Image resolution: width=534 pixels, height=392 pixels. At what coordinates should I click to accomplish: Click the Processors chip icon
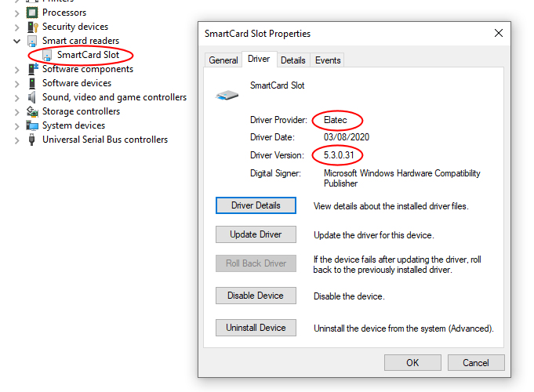pos(32,13)
